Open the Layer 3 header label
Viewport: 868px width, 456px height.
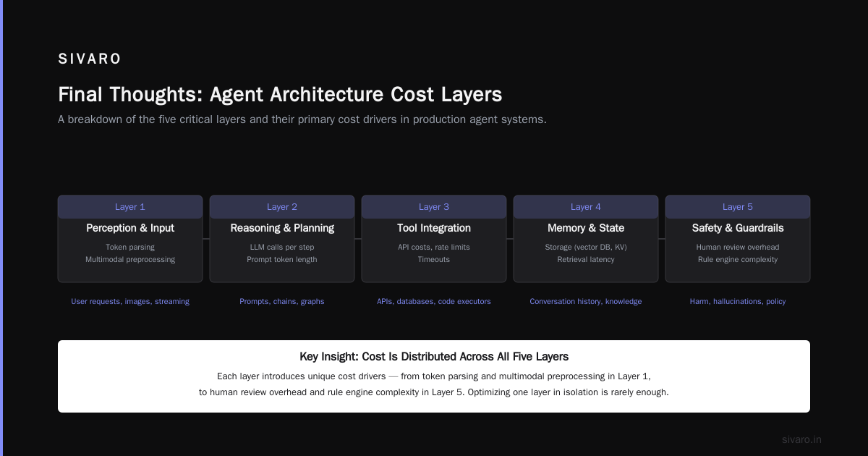coord(434,207)
